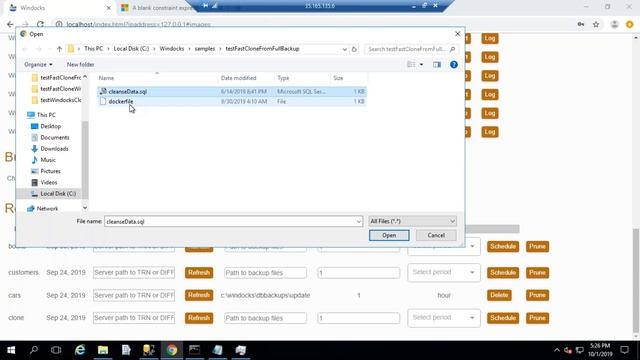Navigate to This PC in breadcrumb
640x360 pixels.
tap(93, 49)
